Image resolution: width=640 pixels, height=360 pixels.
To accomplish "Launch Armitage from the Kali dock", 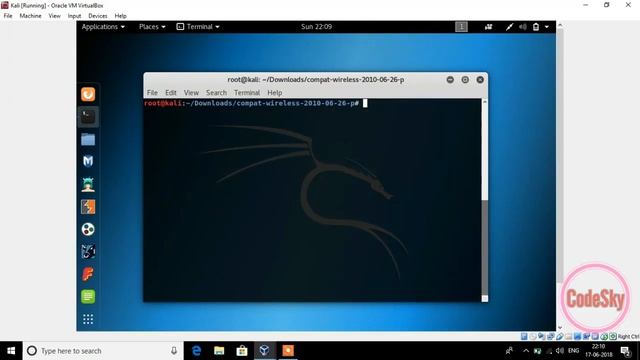I will 88,184.
